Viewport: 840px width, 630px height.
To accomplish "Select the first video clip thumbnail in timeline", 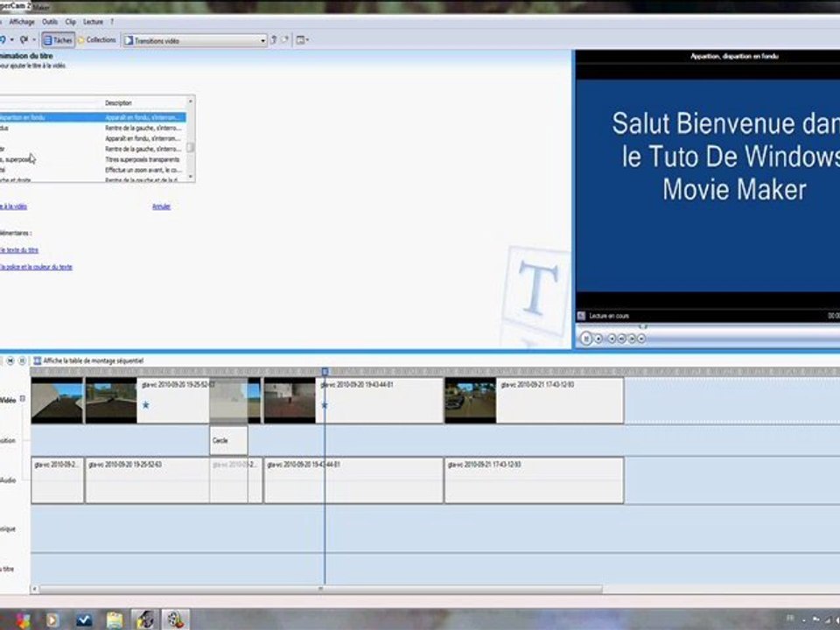I will point(57,401).
